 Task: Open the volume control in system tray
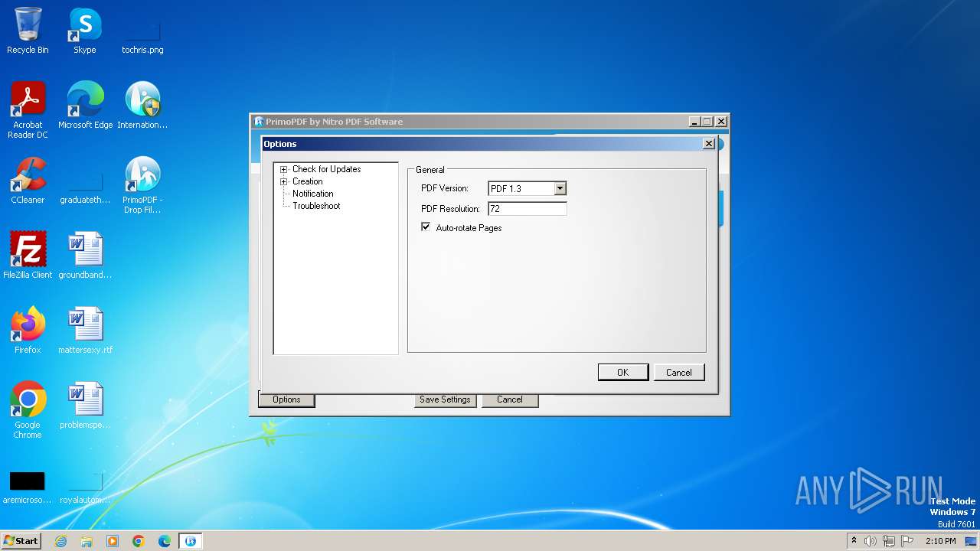point(871,541)
